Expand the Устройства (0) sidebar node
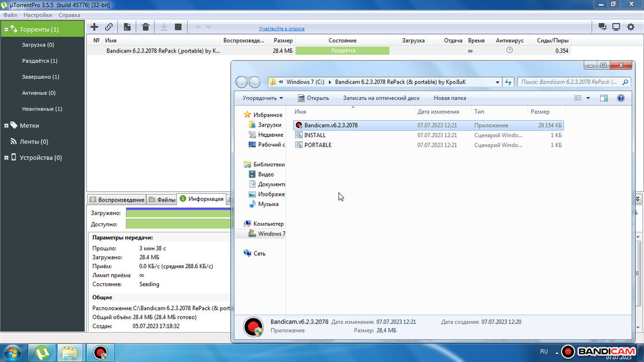Viewport: 644px width, 362px height. [x=6, y=158]
